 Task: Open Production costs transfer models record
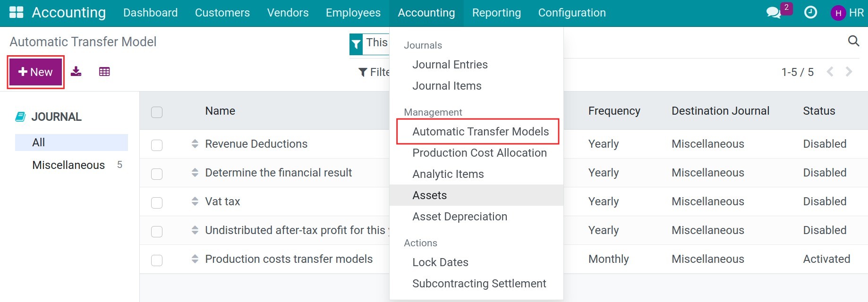[289, 259]
